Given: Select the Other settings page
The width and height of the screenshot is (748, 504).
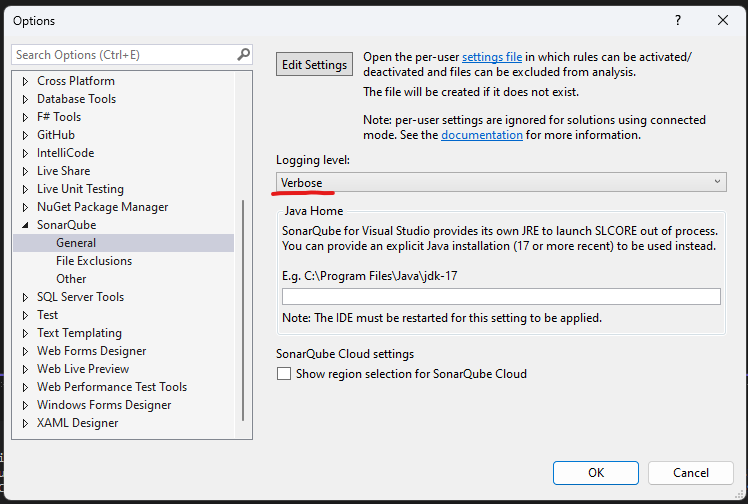Looking at the screenshot, I should (71, 279).
